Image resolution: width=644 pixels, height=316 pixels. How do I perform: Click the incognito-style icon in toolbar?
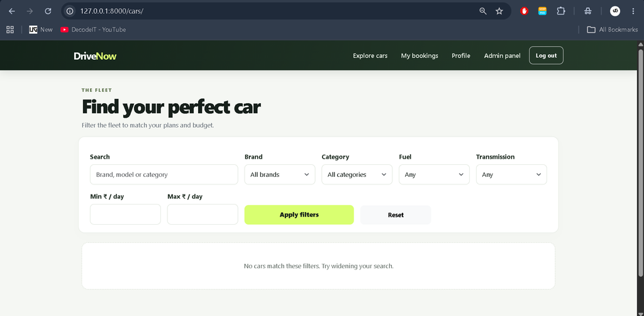[588, 11]
